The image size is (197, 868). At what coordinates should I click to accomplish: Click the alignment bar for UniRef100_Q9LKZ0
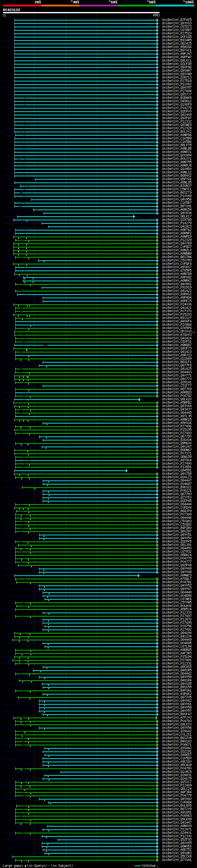tap(77, 399)
